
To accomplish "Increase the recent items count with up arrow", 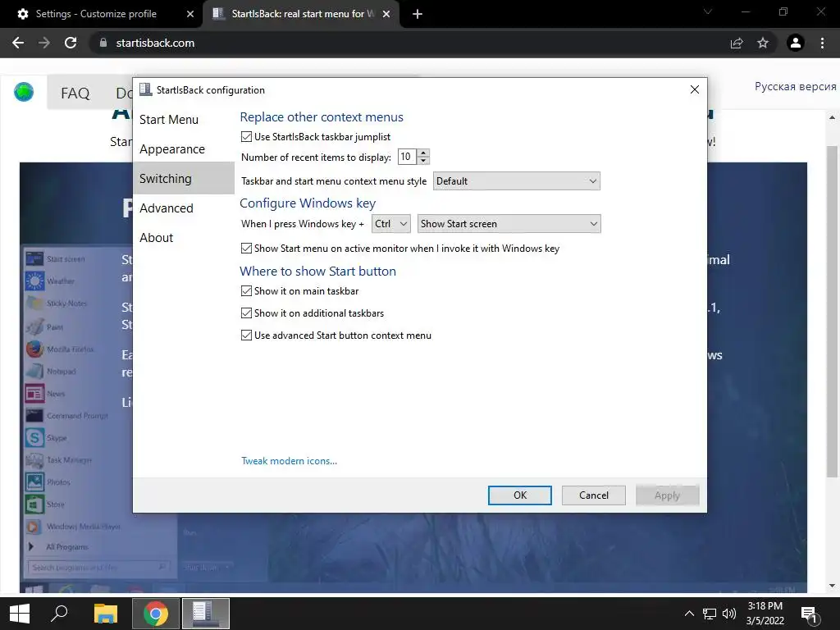I will [x=424, y=153].
